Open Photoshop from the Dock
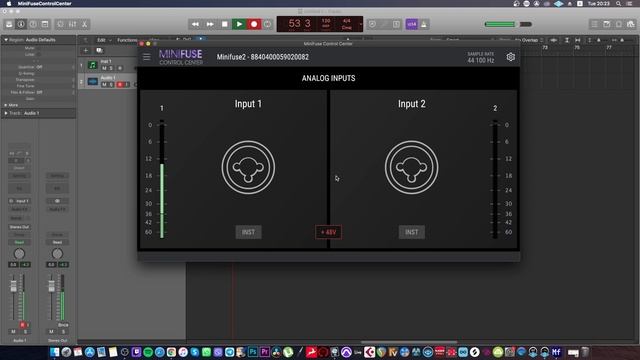The width and height of the screenshot is (640, 360). tap(253, 352)
